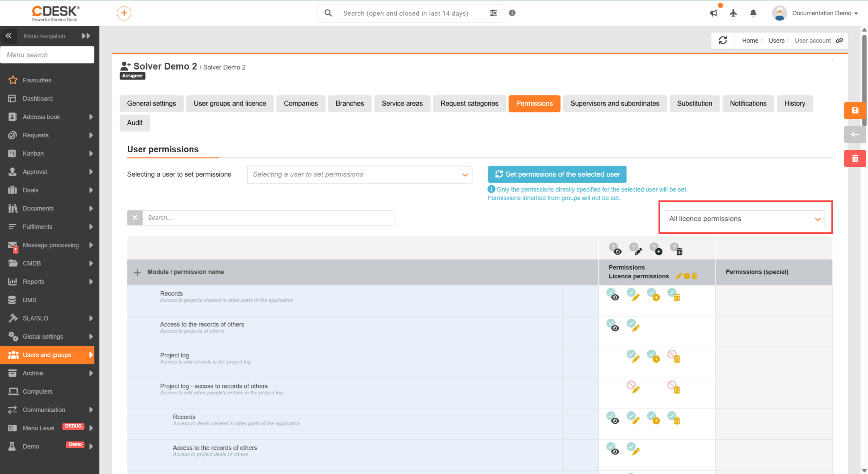Click the orange plus create button
This screenshot has width=868, height=474.
tap(124, 13)
